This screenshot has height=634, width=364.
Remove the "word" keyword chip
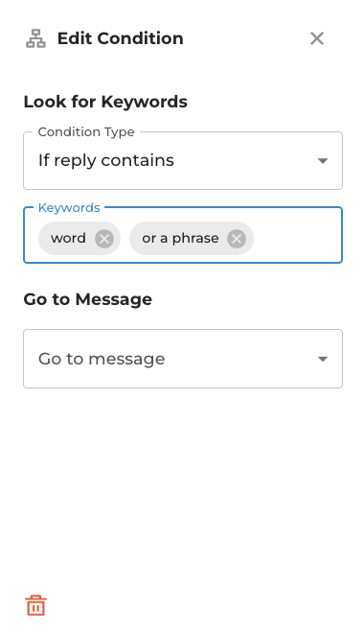(x=104, y=239)
